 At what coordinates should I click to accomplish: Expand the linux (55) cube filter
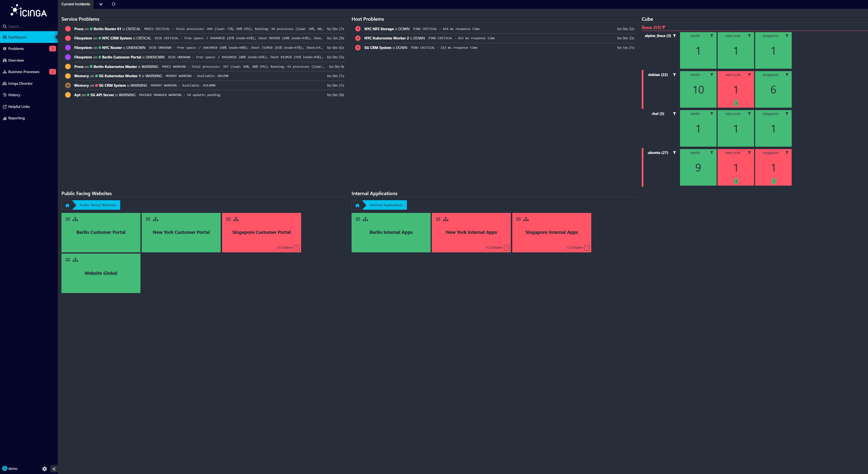(x=663, y=28)
